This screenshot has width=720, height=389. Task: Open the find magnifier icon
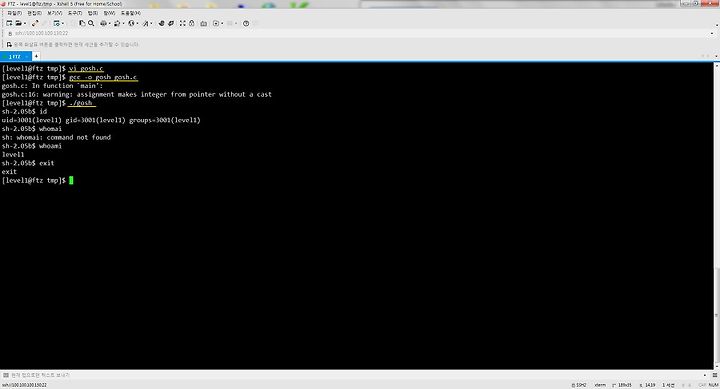pyautogui.click(x=91, y=23)
